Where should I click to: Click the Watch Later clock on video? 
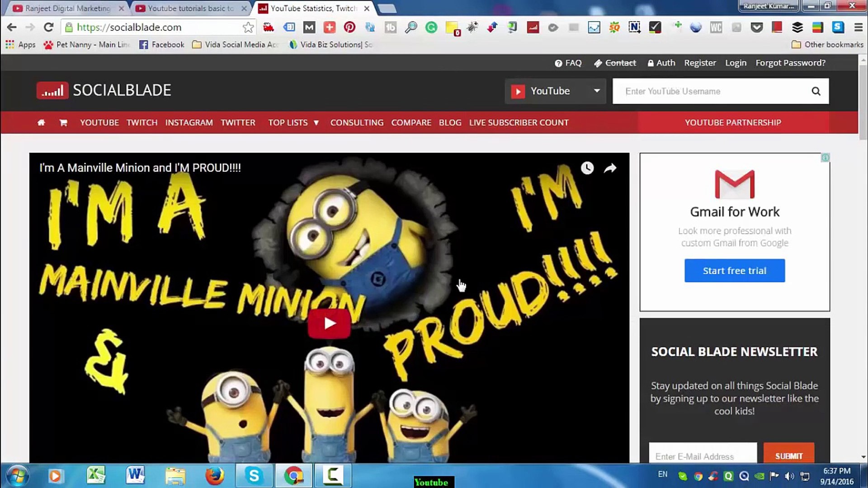587,168
